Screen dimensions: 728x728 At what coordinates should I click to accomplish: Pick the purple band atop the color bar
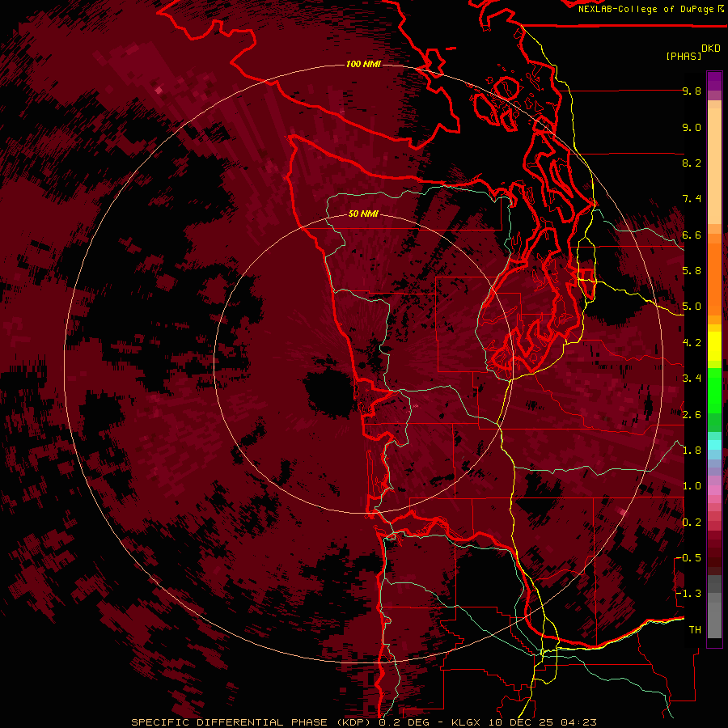click(714, 81)
